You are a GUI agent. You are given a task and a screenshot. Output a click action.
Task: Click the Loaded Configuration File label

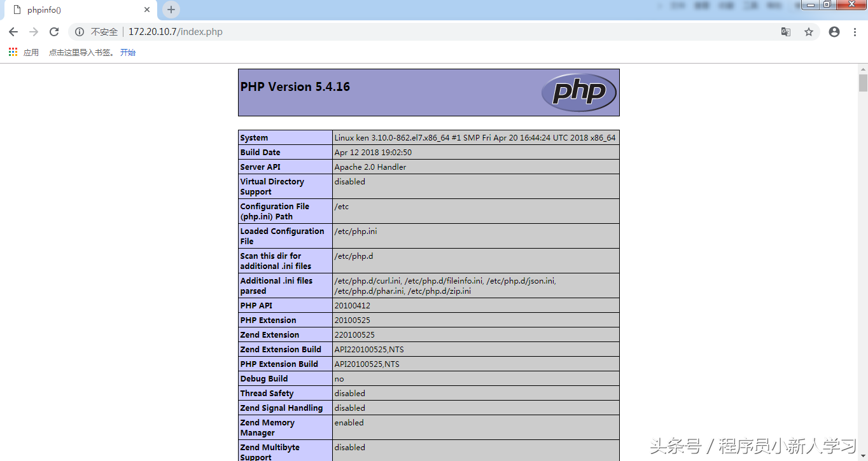tap(283, 237)
